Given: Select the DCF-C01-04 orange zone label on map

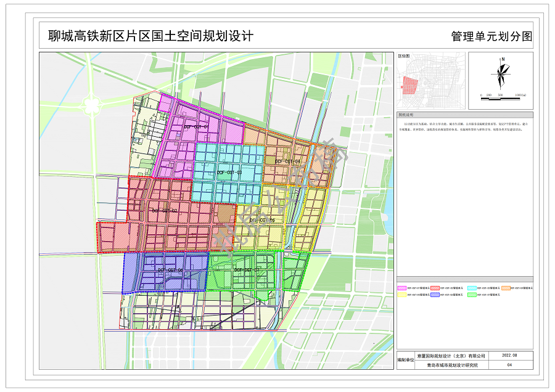Looking at the screenshot, I should click(287, 161).
